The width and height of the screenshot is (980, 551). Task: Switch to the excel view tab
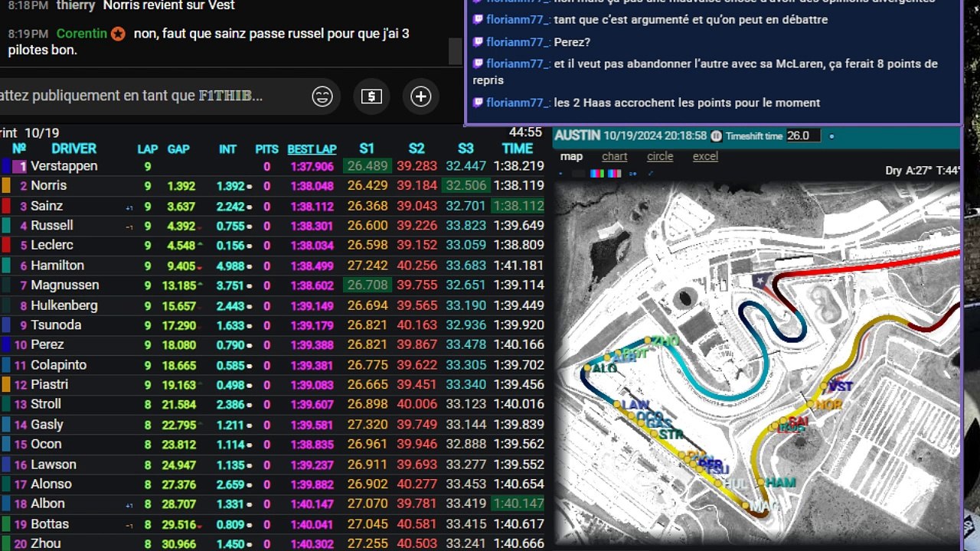pyautogui.click(x=705, y=156)
